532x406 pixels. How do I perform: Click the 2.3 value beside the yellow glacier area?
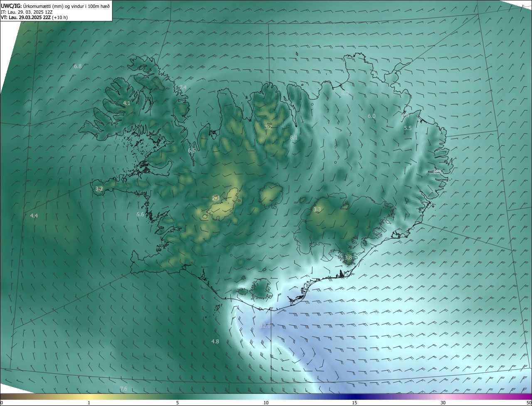(216, 198)
